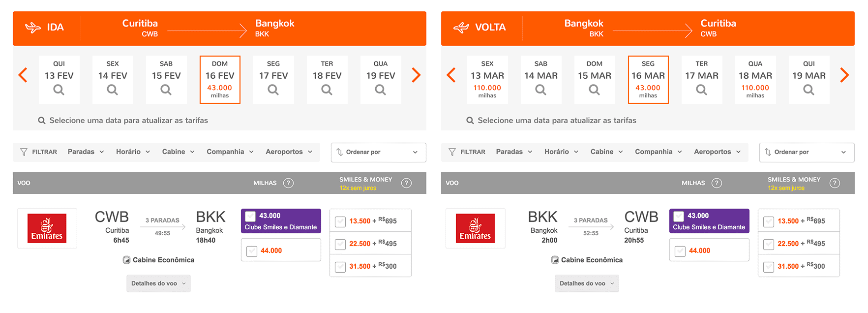Image resolution: width=868 pixels, height=313 pixels.
Task: Open Ordenar por dropdown in VOLTA panel
Action: 807,152
